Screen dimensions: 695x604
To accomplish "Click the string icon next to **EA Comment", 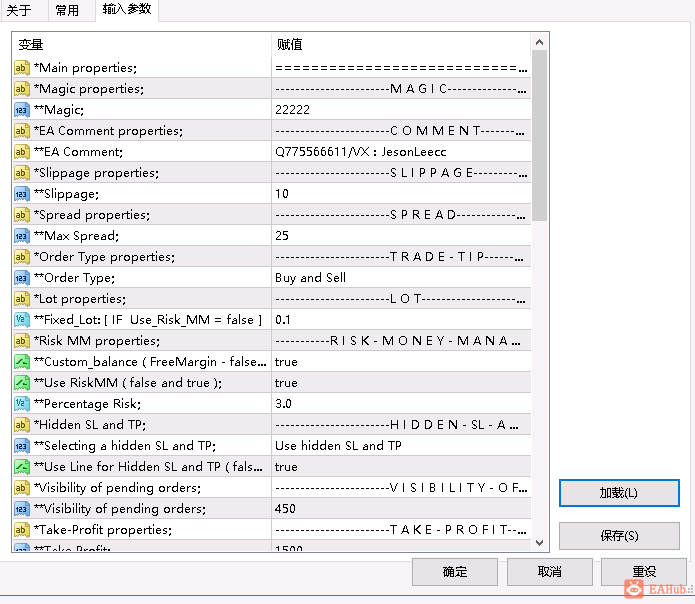I will coord(21,152).
